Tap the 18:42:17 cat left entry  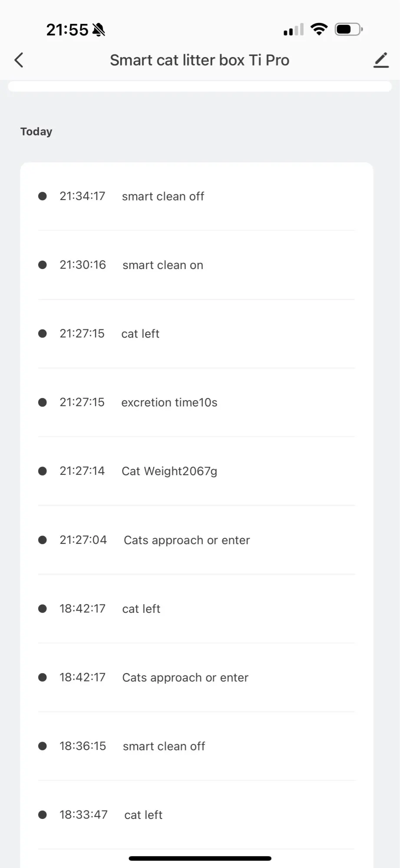click(x=141, y=608)
